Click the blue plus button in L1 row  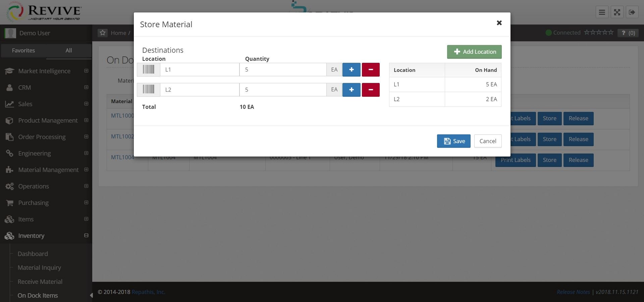click(351, 69)
